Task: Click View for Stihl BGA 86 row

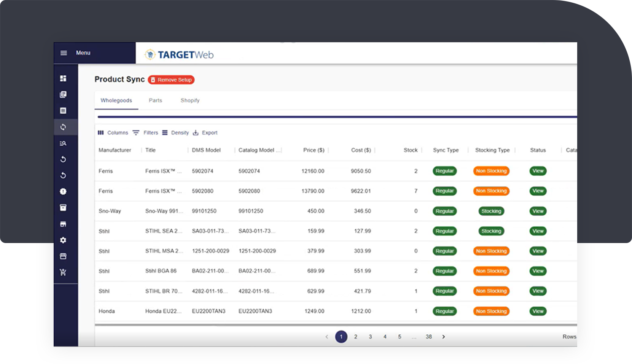Action: [x=538, y=271]
